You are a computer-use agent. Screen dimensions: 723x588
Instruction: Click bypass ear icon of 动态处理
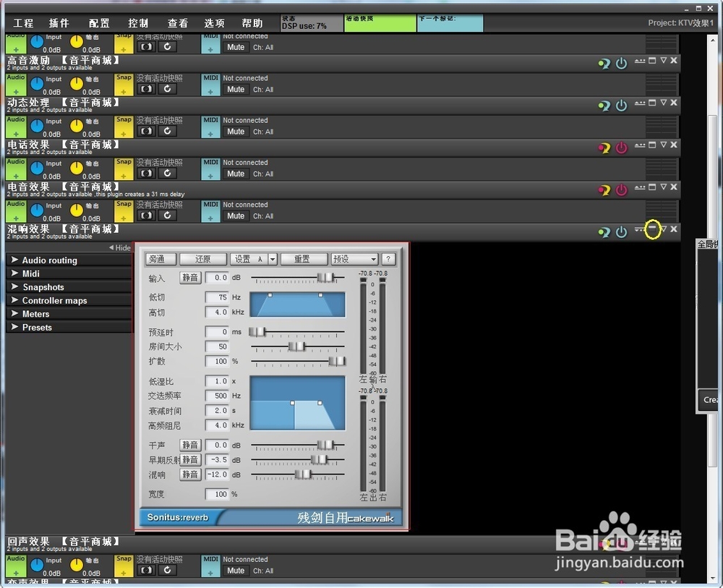604,106
